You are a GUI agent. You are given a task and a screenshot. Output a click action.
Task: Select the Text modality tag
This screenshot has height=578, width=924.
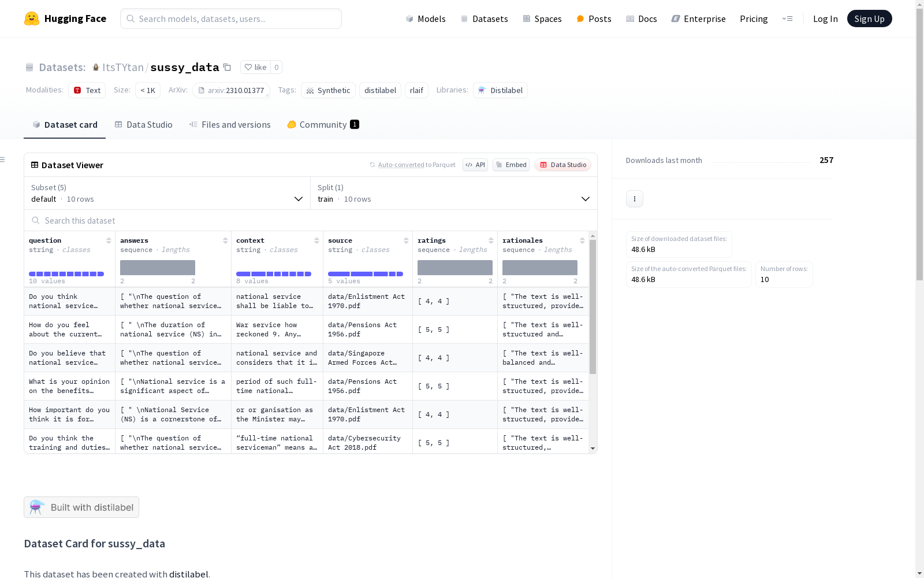click(87, 90)
